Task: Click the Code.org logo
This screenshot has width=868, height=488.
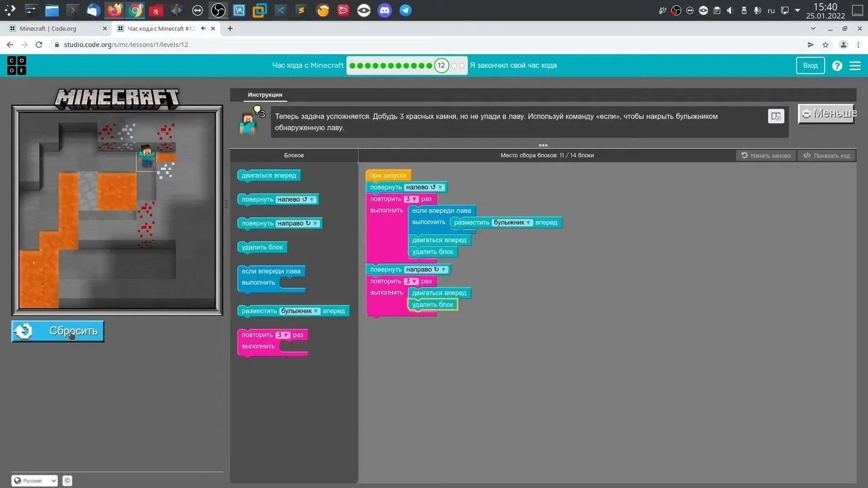Action: [17, 65]
